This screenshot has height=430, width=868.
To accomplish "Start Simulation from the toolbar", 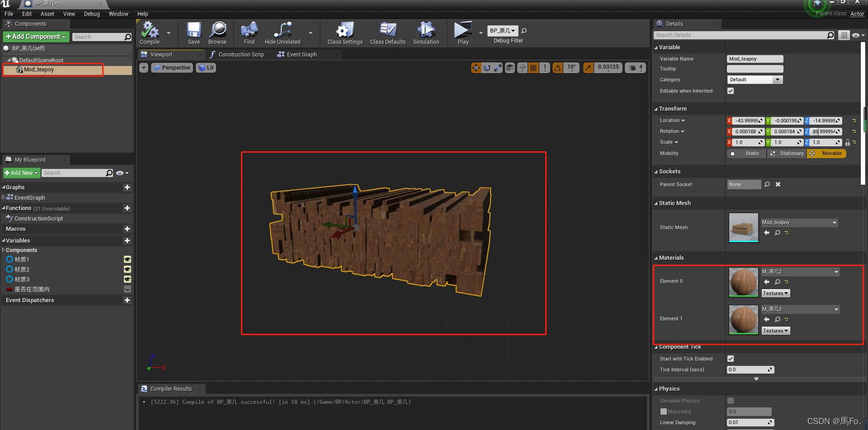I will tap(426, 31).
